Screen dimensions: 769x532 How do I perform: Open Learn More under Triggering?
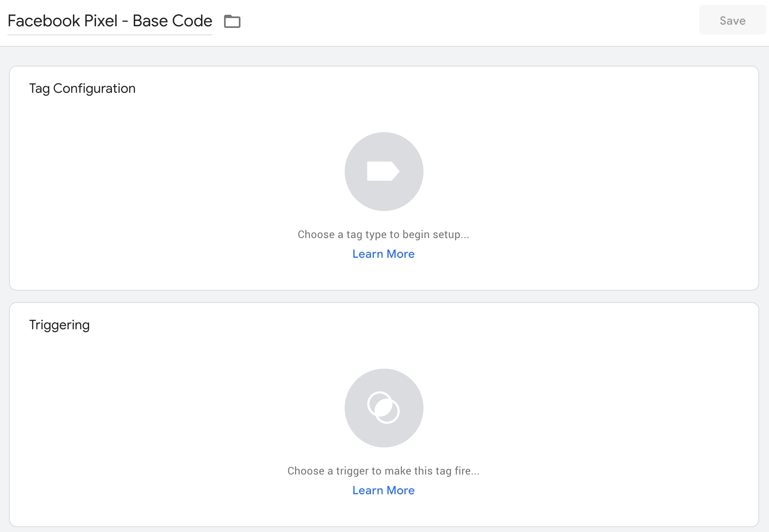(x=384, y=490)
